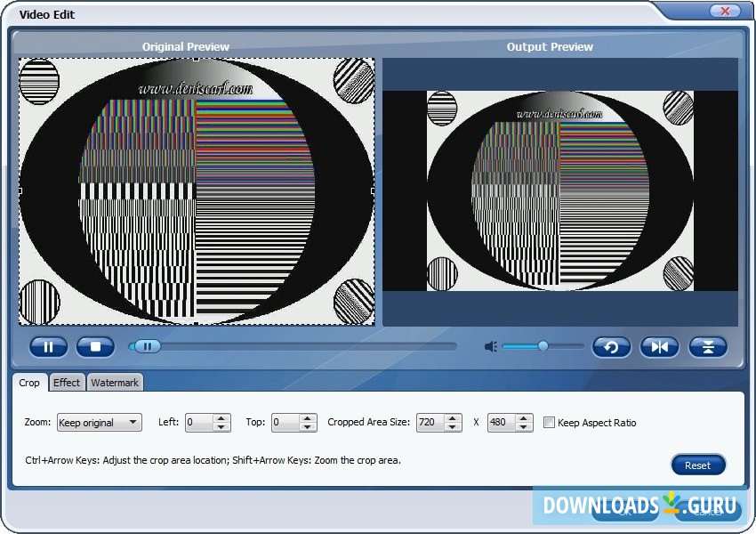Switch to the Watermark tab
Screen dimensions: 756x534
pos(115,383)
